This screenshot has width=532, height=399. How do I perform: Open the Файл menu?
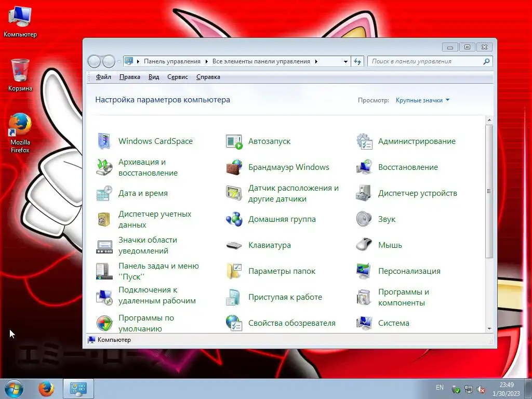click(103, 77)
